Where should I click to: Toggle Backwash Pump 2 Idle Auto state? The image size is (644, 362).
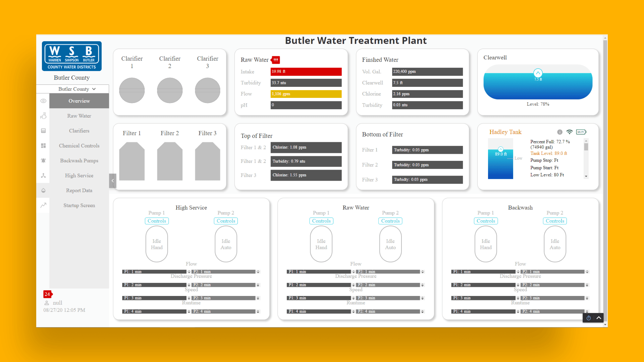[555, 244]
